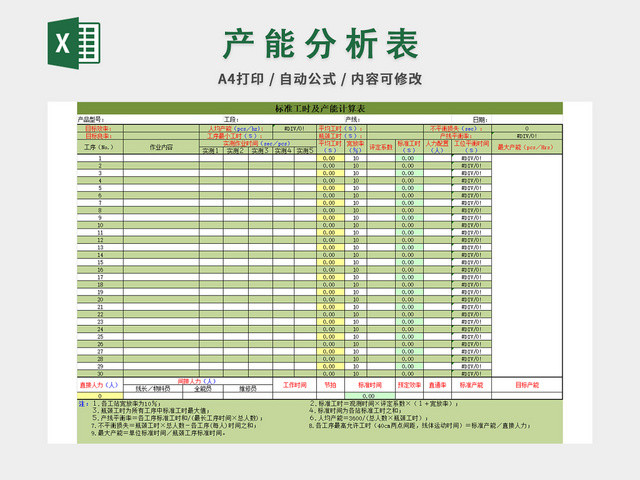Click the '人力配置 (人)' column header
The height and width of the screenshot is (480, 640).
pyautogui.click(x=437, y=147)
